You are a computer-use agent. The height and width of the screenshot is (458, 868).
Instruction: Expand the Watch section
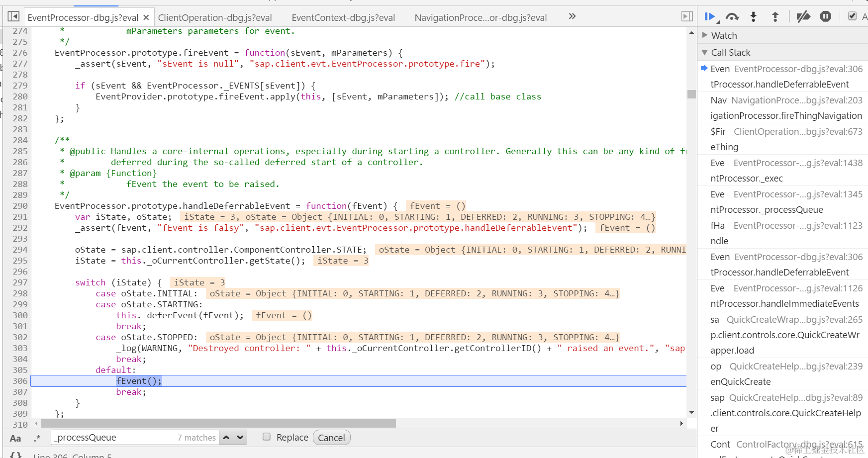point(783,35)
